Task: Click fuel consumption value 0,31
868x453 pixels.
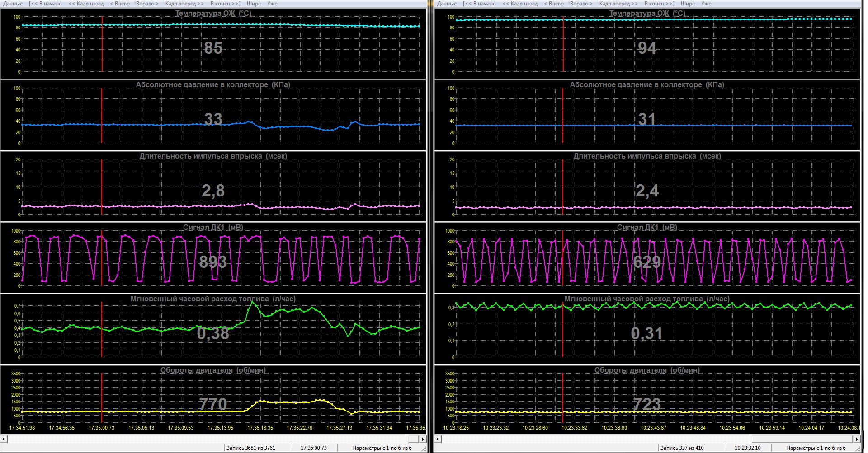Action: [647, 334]
